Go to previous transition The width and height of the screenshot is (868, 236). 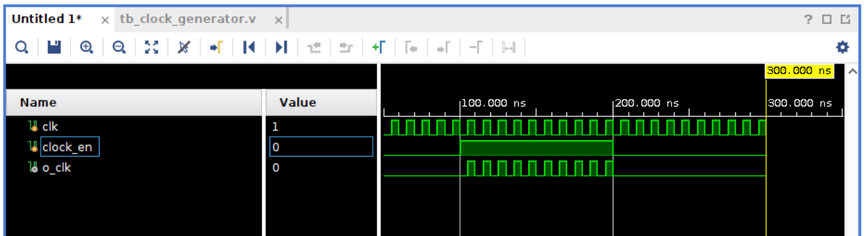(314, 47)
